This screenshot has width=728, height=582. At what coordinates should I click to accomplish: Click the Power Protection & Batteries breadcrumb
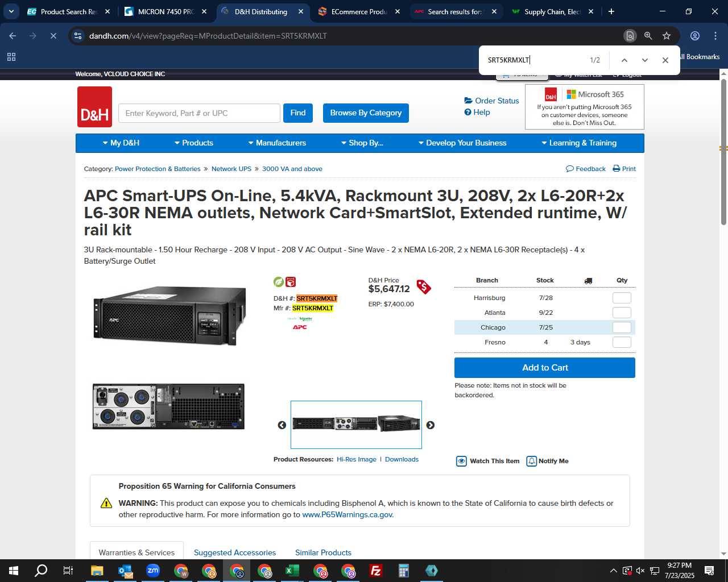pos(158,169)
